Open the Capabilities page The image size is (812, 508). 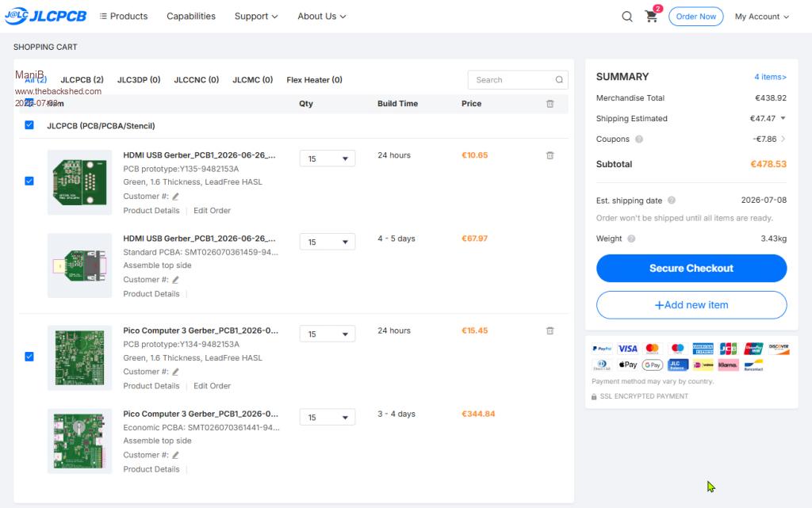tap(191, 17)
